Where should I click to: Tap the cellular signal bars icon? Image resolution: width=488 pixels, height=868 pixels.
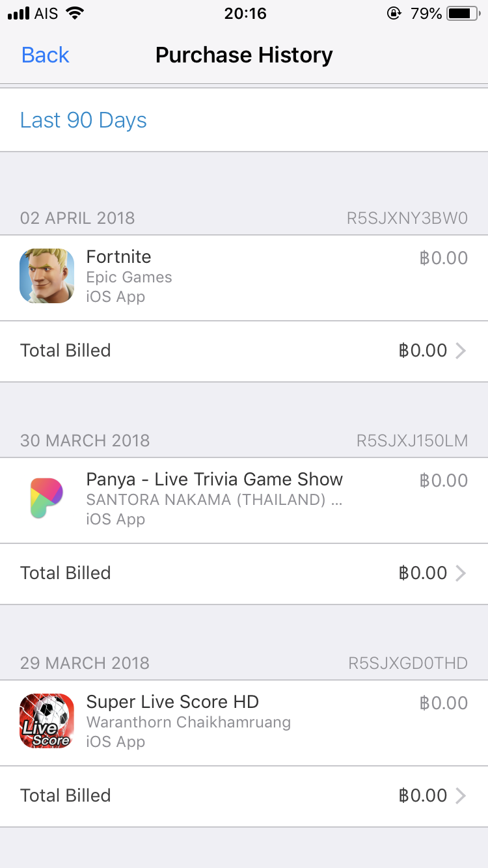click(x=18, y=14)
